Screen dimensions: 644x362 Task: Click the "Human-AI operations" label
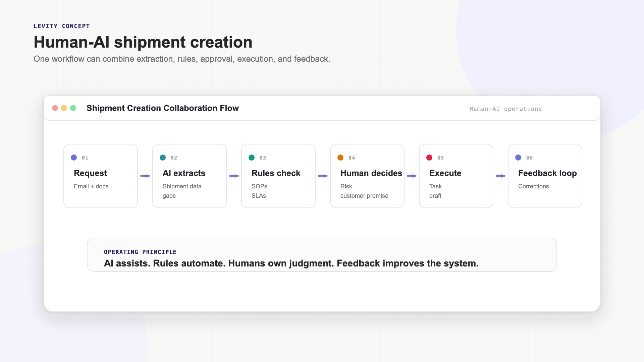[x=506, y=109]
